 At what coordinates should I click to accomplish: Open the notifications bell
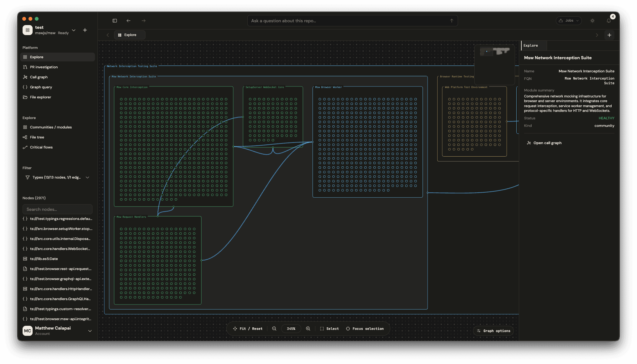[x=608, y=21]
